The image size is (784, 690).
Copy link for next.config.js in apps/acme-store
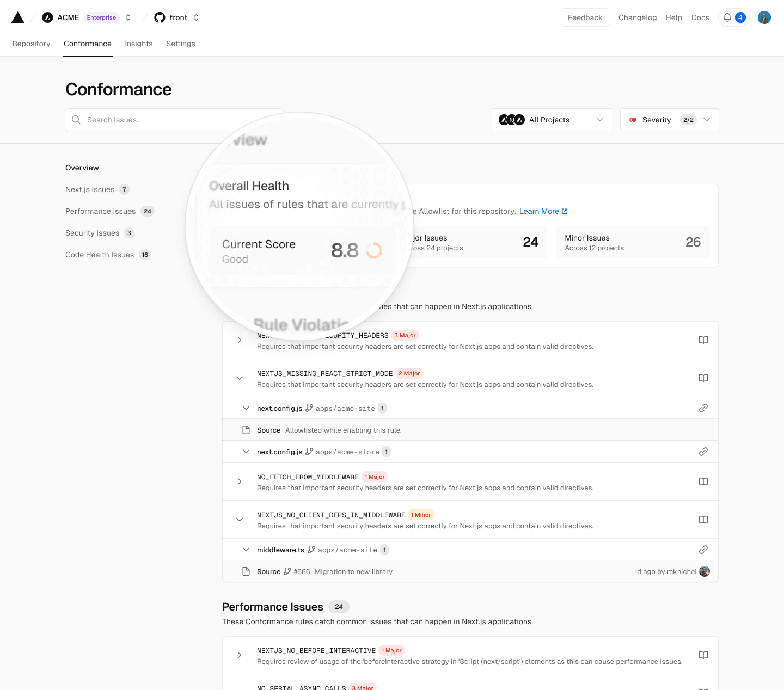point(703,452)
